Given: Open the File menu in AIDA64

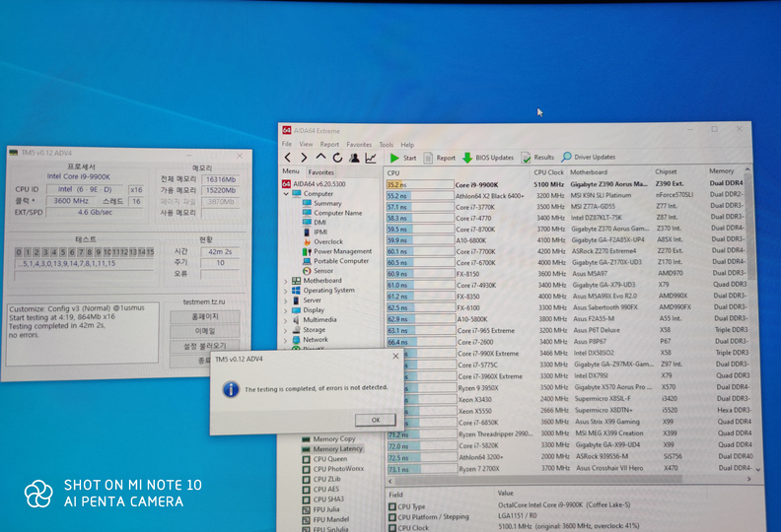Looking at the screenshot, I should (x=287, y=144).
